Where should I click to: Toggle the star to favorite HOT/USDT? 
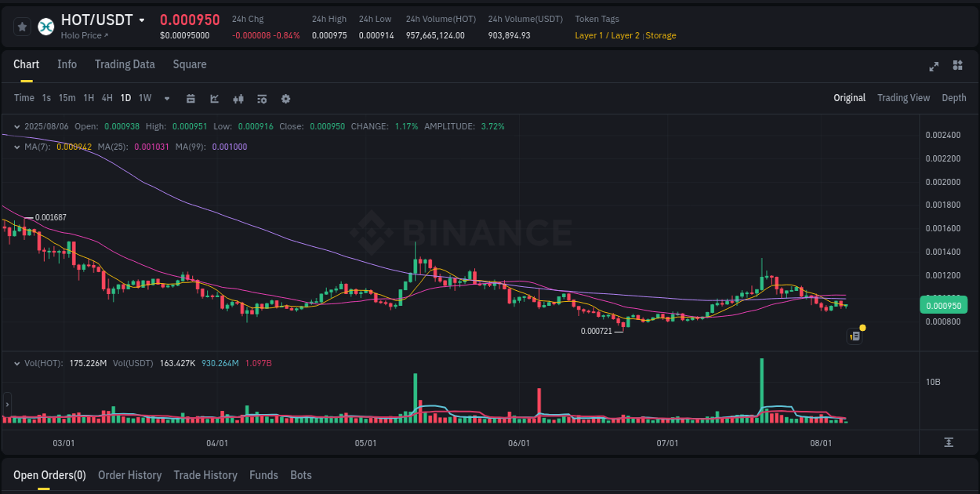coord(22,26)
